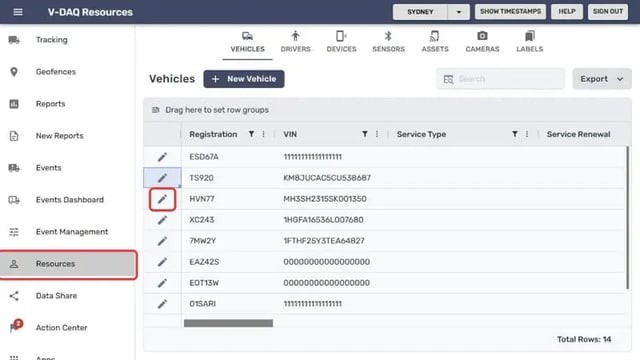
Task: Click the New Vehicle button
Action: click(244, 79)
